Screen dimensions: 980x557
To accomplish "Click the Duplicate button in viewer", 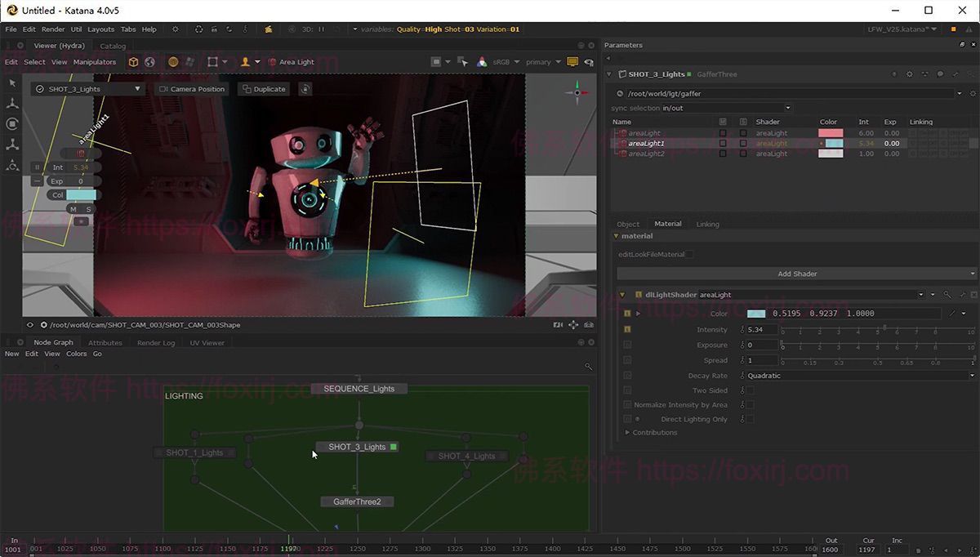I will pyautogui.click(x=264, y=89).
